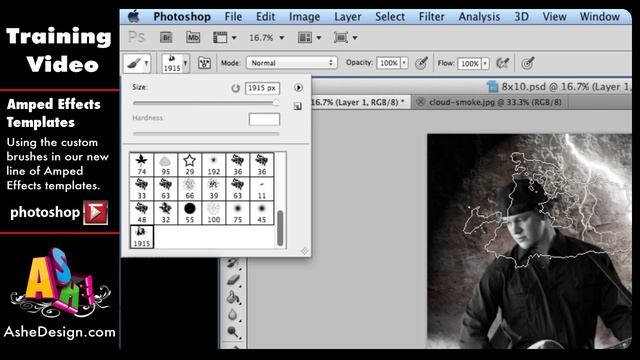Select the Blur tool
Viewport: 640px width, 360px height.
point(233,315)
